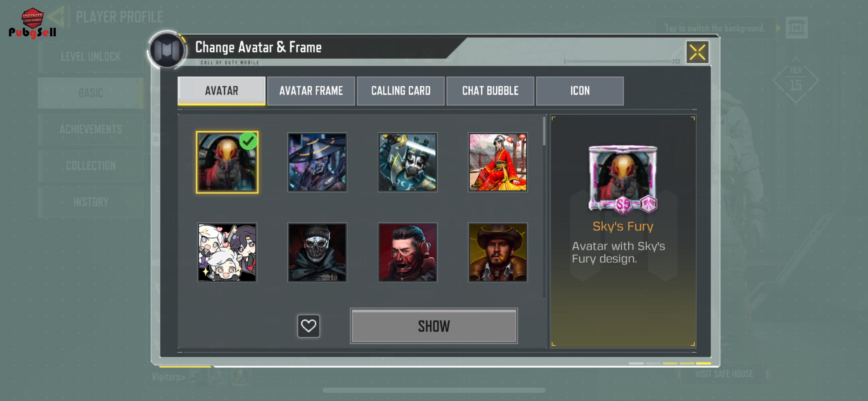868x401 pixels.
Task: Go to the Chat Bubble tab
Action: (x=490, y=91)
